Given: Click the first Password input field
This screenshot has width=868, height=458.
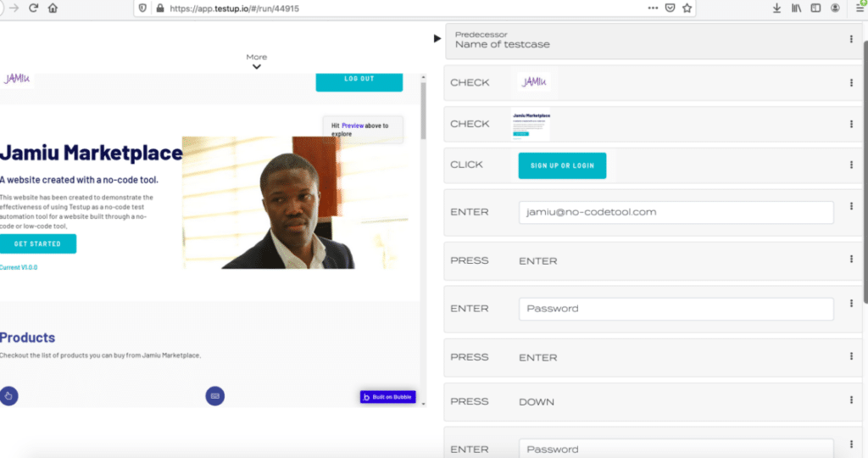Looking at the screenshot, I should click(x=676, y=309).
